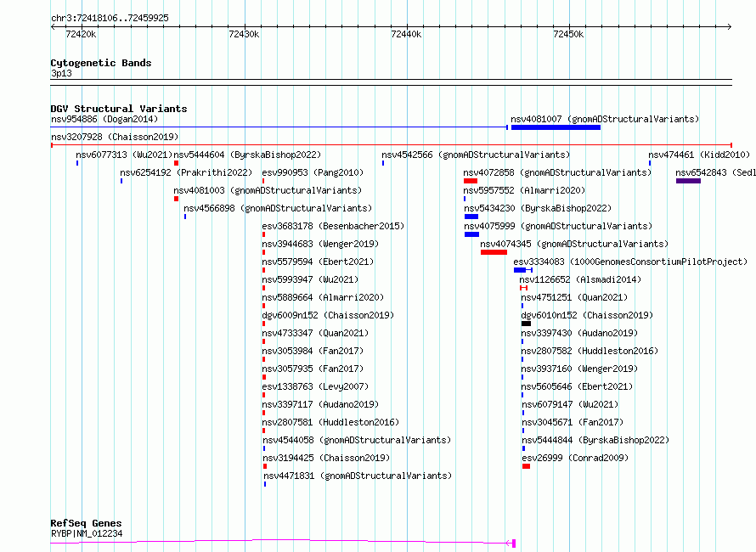The height and width of the screenshot is (552, 756).
Task: Open nsv3397117 (Audano2019) label
Action: 320,404
